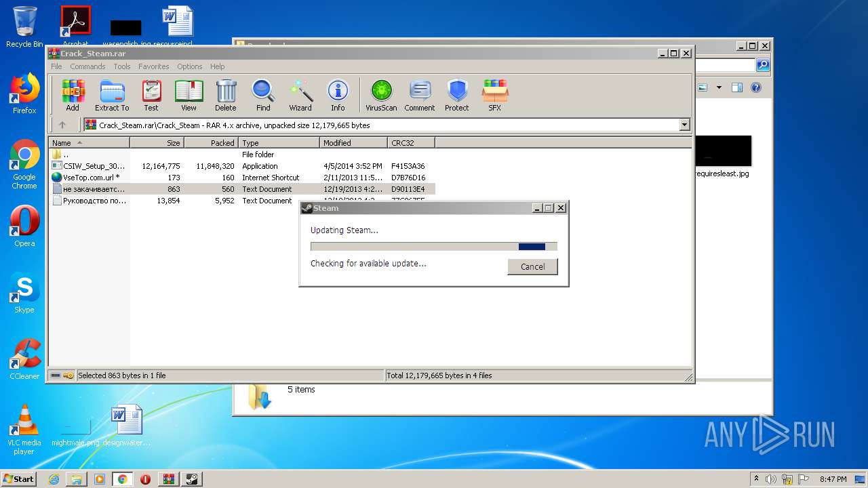
Task: Open the Options menu
Action: 190,66
